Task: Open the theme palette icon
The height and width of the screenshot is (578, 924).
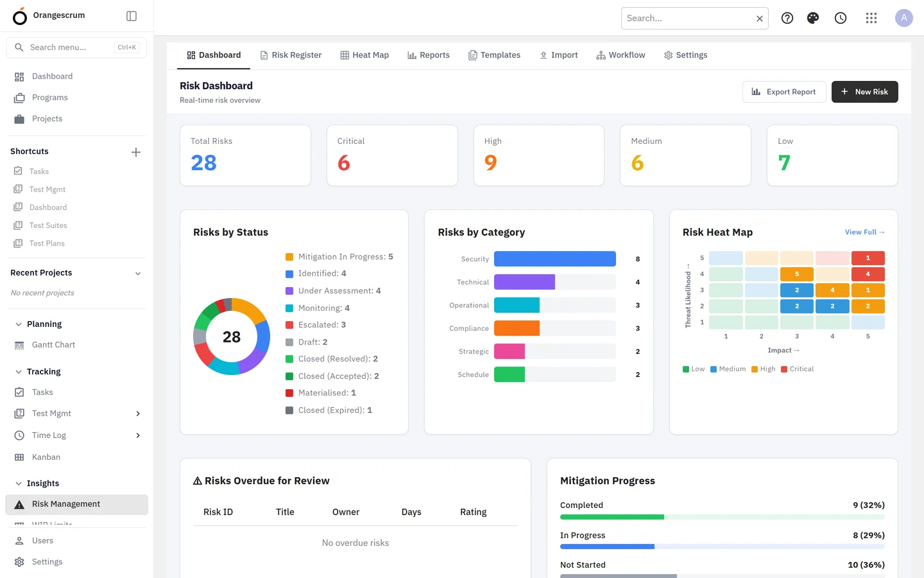Action: [813, 18]
